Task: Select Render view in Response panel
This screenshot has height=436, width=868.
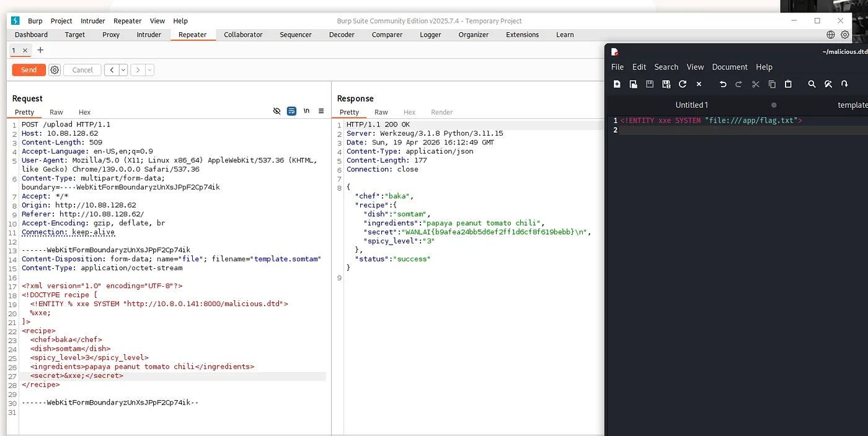Action: [x=442, y=112]
